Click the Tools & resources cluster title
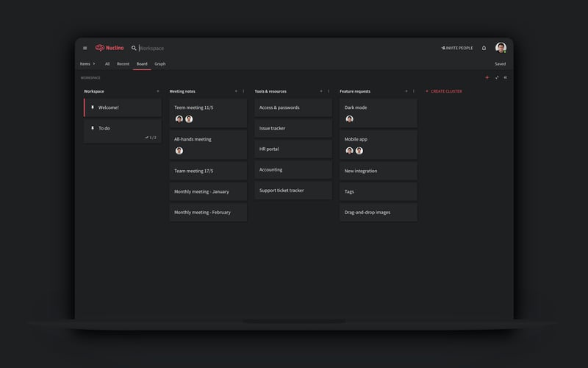This screenshot has width=588, height=368. pyautogui.click(x=270, y=91)
